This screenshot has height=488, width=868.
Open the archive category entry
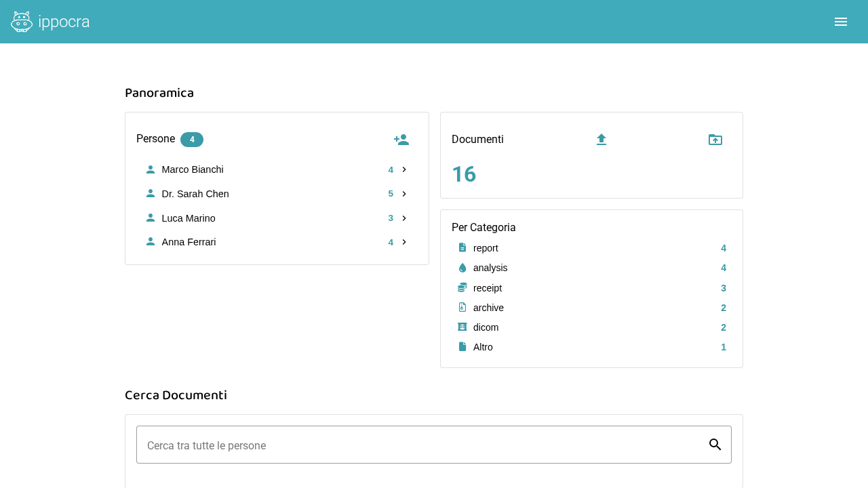[488, 308]
